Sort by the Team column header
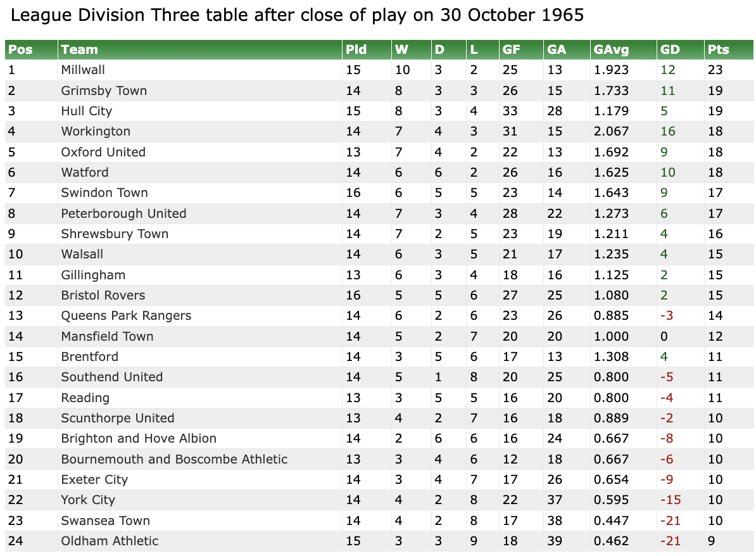This screenshot has height=556, width=756. tap(80, 49)
